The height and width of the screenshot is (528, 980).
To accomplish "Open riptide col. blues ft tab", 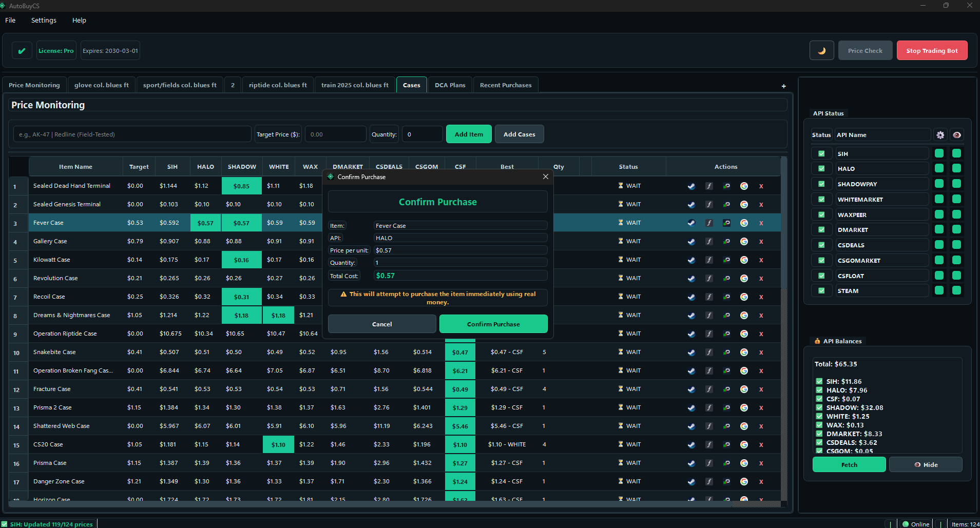I will (278, 85).
